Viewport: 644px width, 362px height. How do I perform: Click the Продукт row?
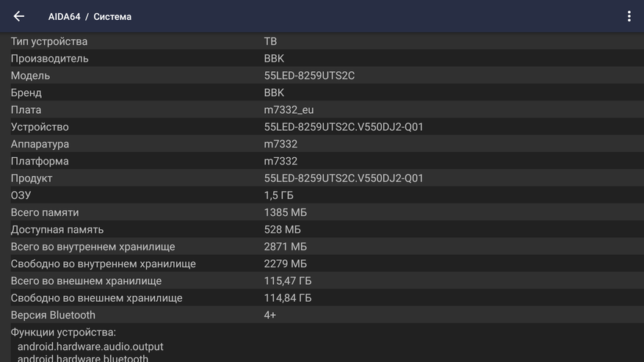coord(322,178)
